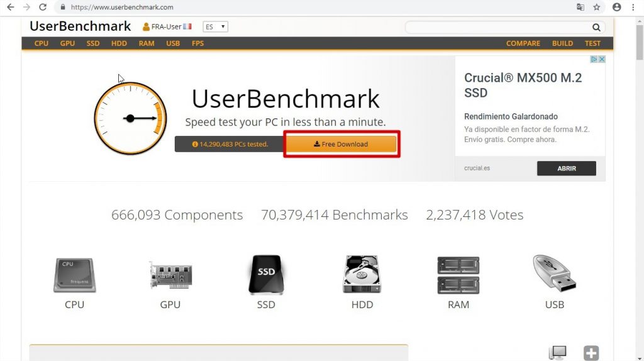
Task: Reload the page in browser
Action: pyautogui.click(x=43, y=7)
